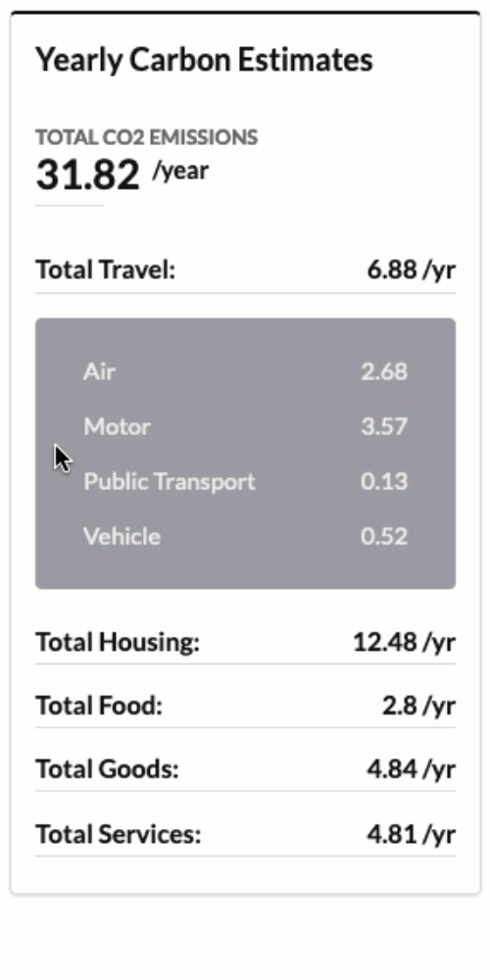This screenshot has height=980, width=490.
Task: Click the Air travel entry
Action: click(245, 371)
